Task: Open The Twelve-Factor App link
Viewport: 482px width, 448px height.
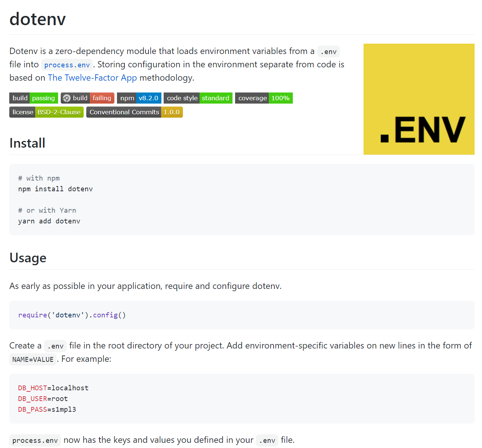Action: tap(92, 78)
